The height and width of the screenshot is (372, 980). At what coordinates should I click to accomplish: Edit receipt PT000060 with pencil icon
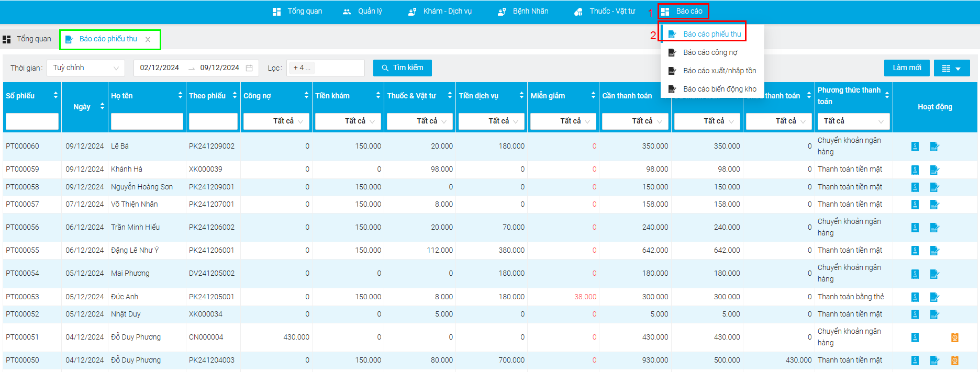click(934, 146)
